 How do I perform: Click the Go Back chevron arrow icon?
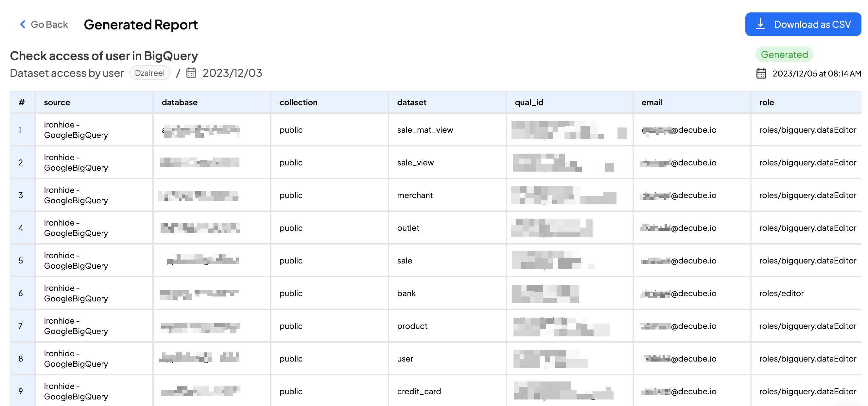point(23,24)
